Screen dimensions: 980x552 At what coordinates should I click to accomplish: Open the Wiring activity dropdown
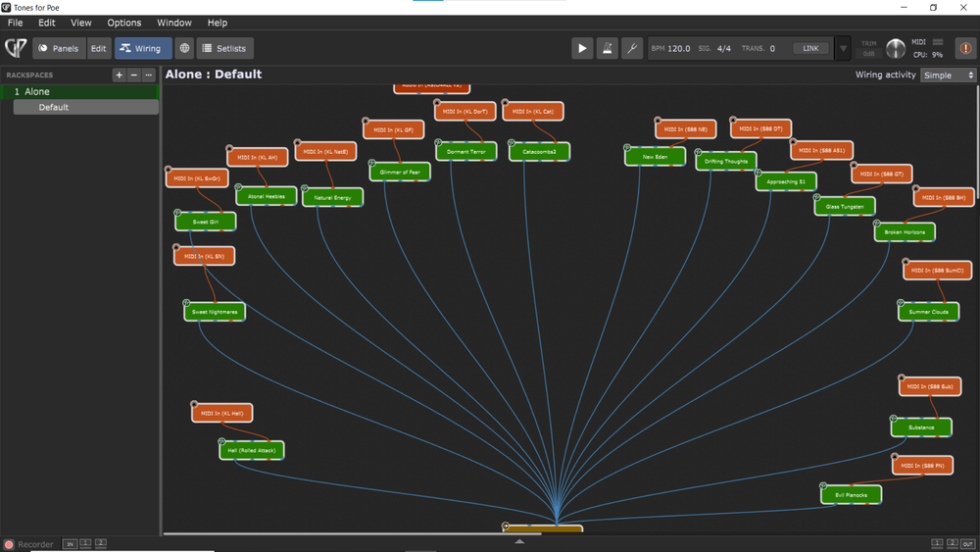tap(949, 75)
